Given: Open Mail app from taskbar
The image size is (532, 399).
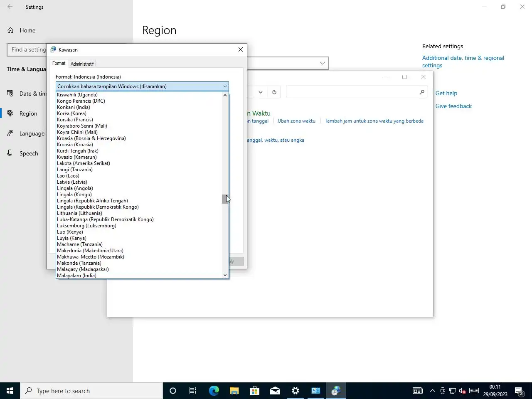Looking at the screenshot, I should (x=275, y=391).
